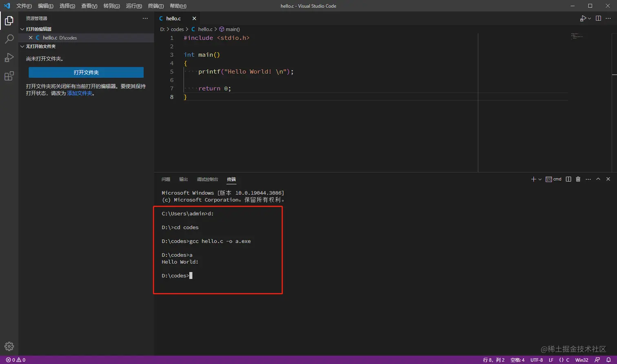617x364 pixels.
Task: Maximize the panel size with chevron up
Action: coord(598,179)
